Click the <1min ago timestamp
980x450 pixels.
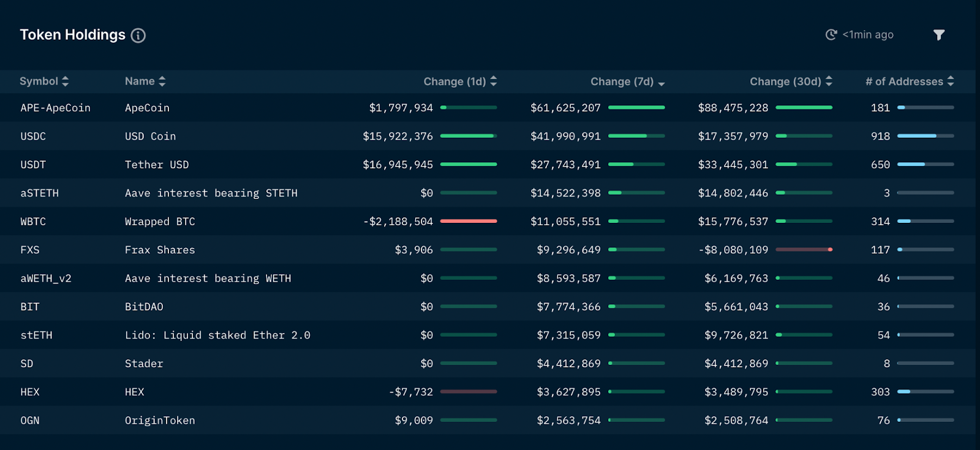point(867,35)
